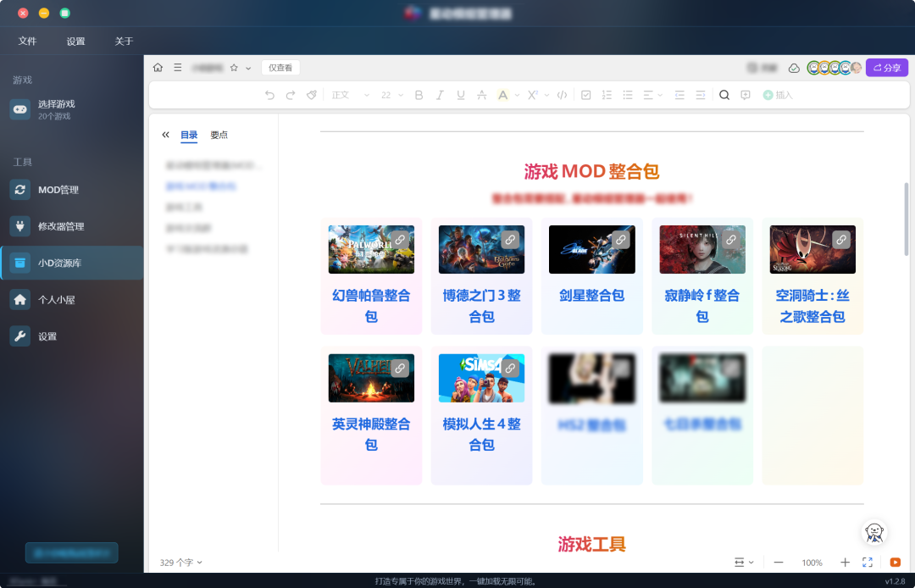Go to 个人小屋 in the sidebar
The image size is (915, 588).
pos(71,300)
